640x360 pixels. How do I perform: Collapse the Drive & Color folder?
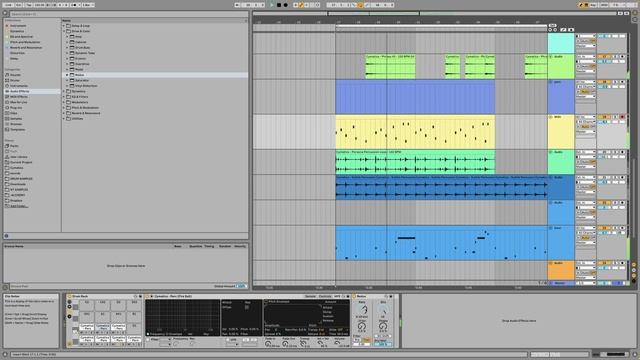(x=64, y=31)
